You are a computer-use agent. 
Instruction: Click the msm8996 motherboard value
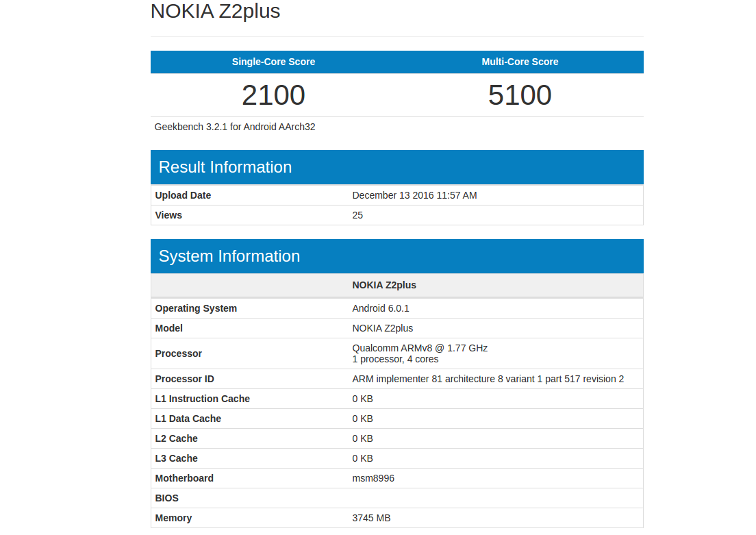click(373, 478)
